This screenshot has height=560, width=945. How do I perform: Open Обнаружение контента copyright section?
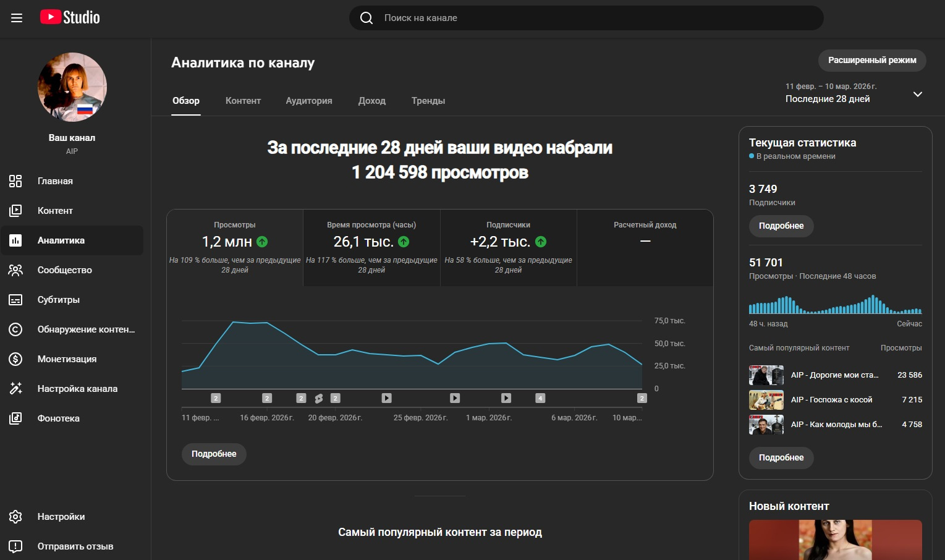click(x=85, y=329)
